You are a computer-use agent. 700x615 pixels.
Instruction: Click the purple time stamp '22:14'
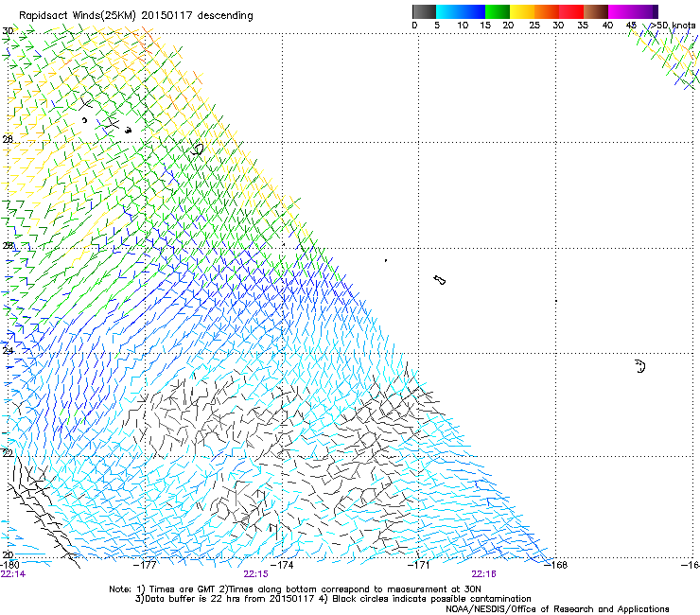(x=13, y=574)
